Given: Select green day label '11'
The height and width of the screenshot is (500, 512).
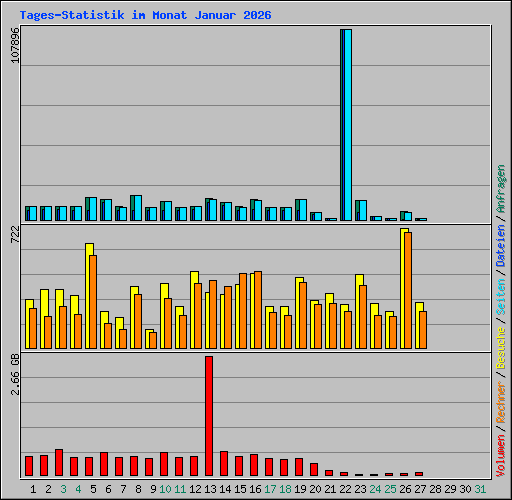Looking at the screenshot, I should click(180, 489).
